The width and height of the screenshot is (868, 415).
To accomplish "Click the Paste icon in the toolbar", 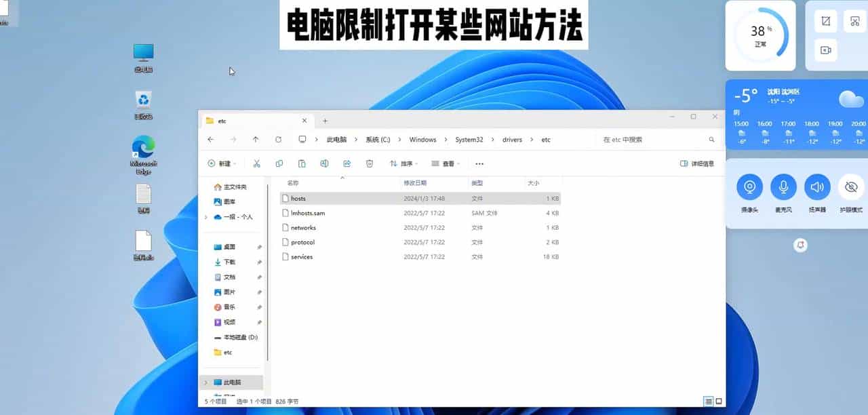I will 302,163.
